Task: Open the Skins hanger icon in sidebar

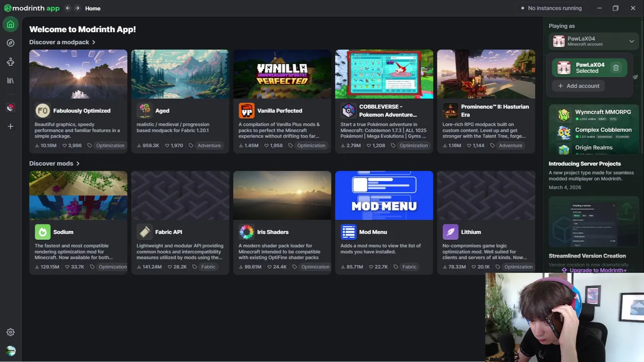Action: pos(11,62)
